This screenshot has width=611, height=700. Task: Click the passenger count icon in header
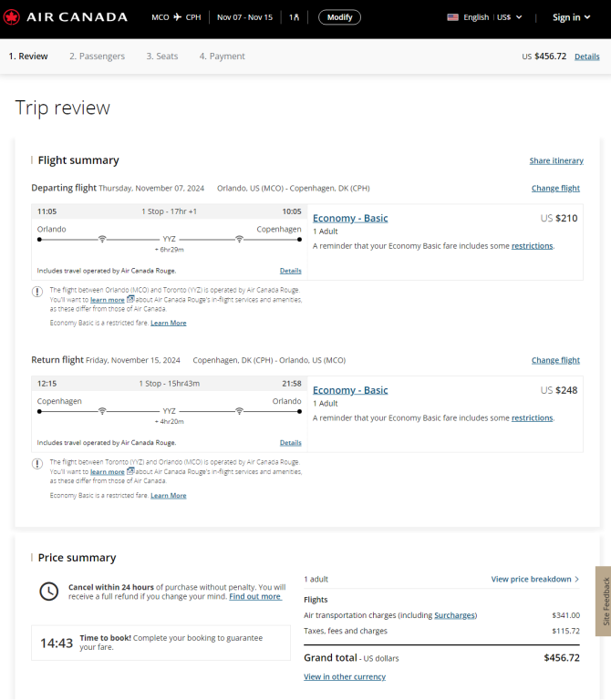point(294,17)
